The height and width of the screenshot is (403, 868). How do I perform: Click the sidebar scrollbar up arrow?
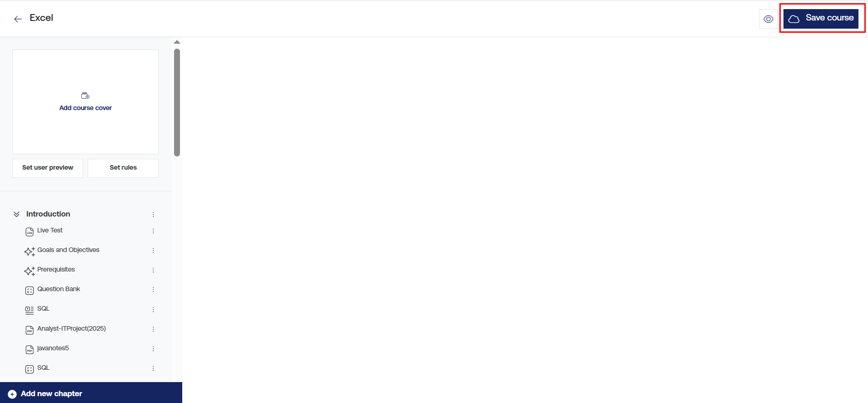[177, 42]
